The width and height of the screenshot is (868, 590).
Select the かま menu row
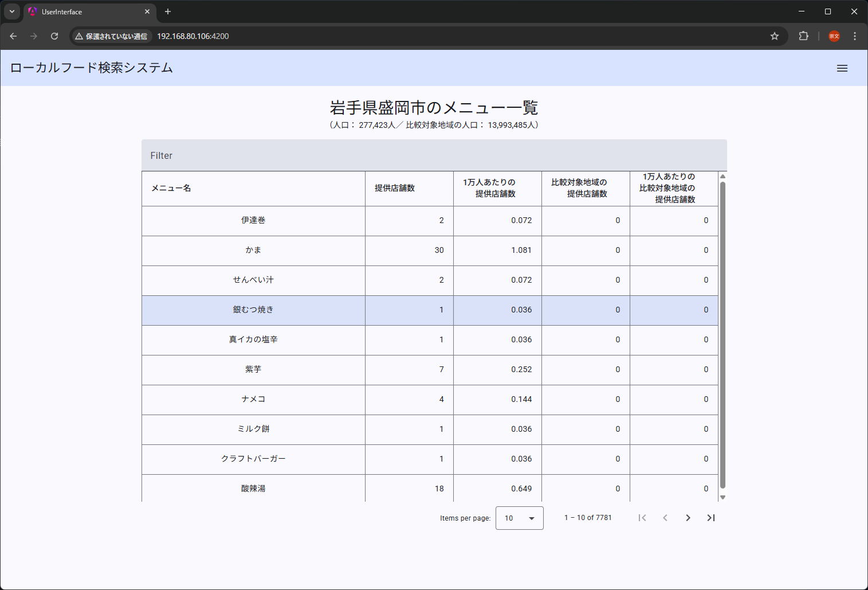430,251
